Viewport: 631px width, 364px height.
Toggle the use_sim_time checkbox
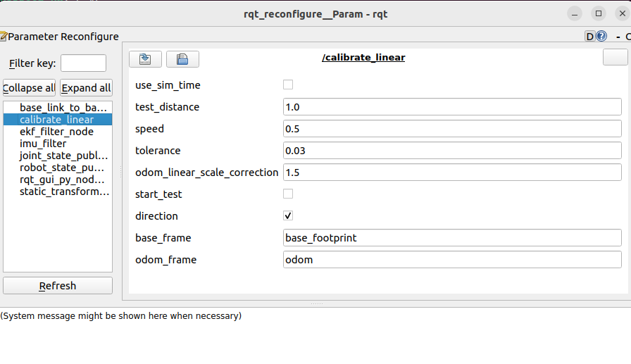click(288, 85)
